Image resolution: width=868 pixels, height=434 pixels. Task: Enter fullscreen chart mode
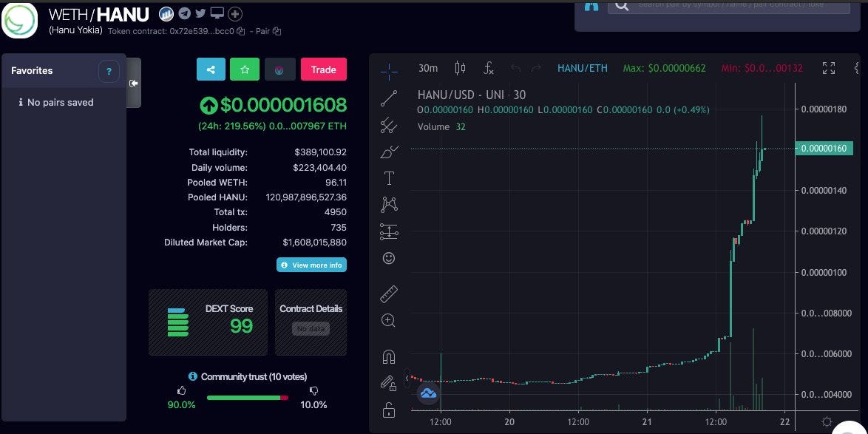[x=829, y=68]
